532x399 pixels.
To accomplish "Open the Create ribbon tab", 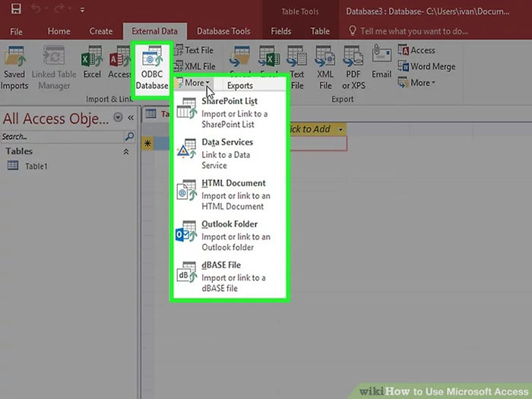I will tap(101, 31).
